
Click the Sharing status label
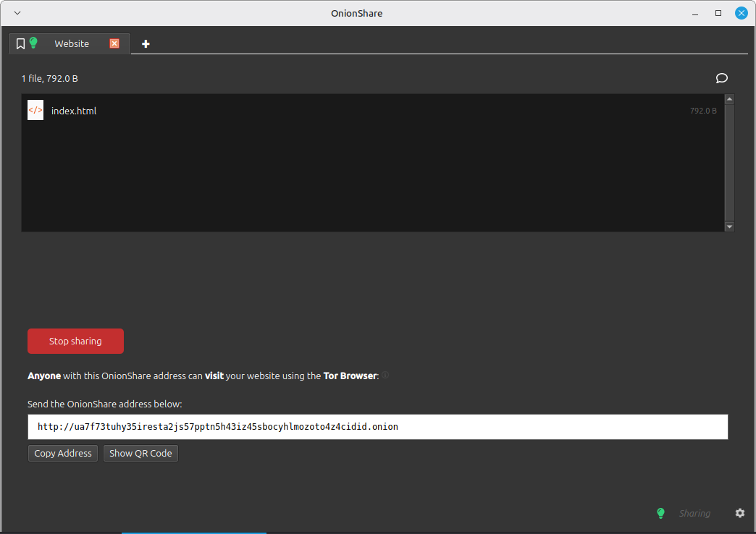tap(694, 513)
